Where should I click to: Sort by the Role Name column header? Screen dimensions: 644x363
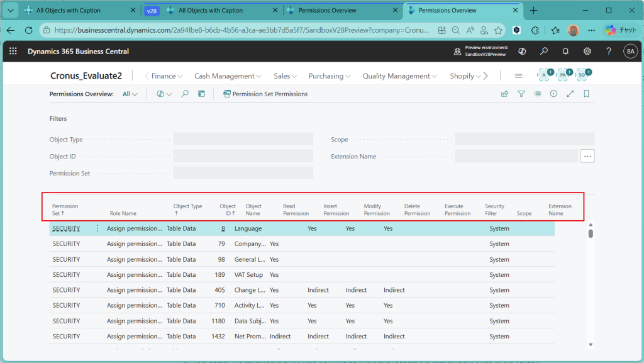pos(123,213)
